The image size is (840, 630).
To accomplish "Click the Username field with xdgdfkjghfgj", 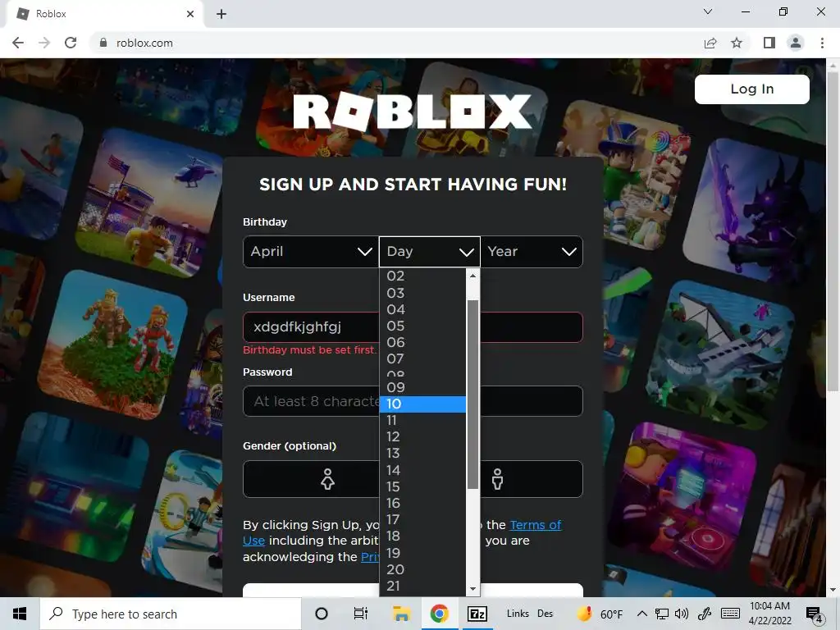I will (413, 326).
